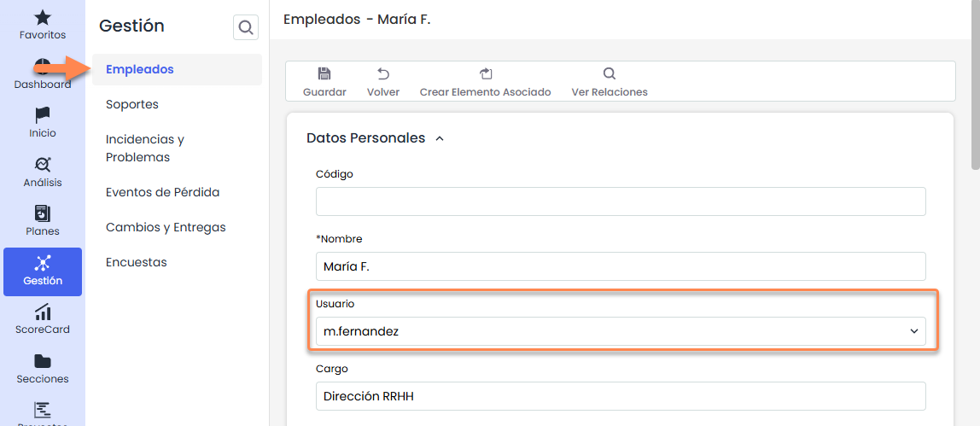Go back using Volver
The image size is (980, 426).
point(383,82)
